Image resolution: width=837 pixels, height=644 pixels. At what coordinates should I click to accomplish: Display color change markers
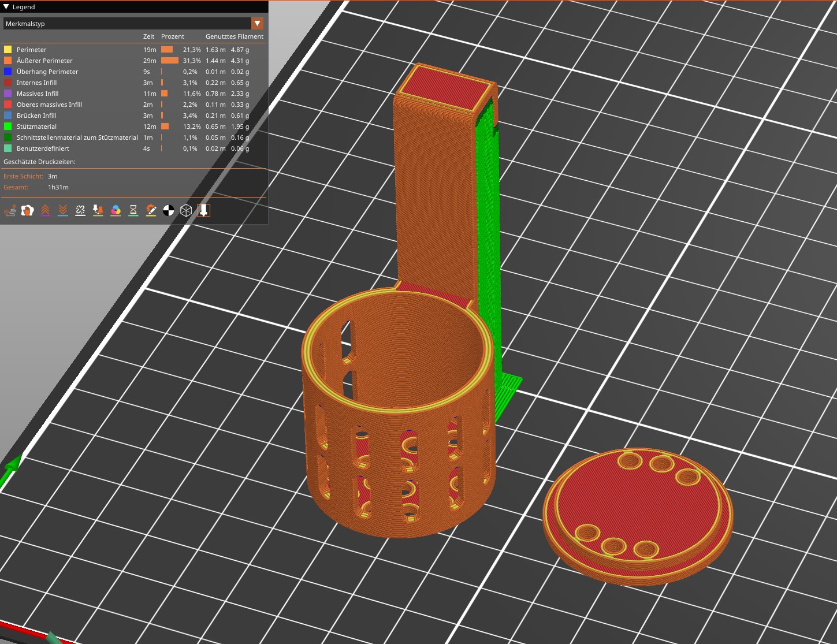pos(115,210)
